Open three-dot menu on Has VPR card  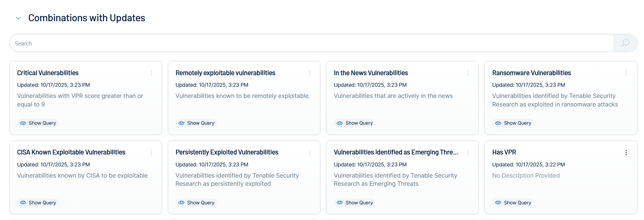(626, 153)
